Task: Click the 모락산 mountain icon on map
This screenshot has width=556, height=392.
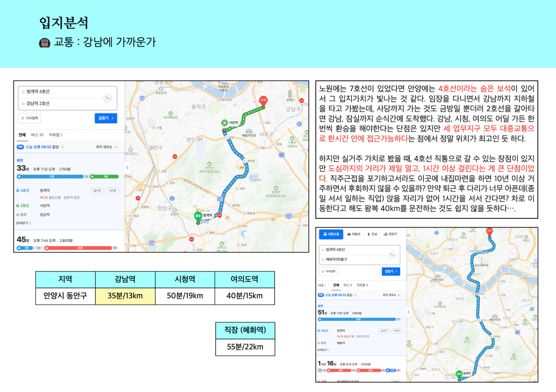Action: [x=221, y=244]
